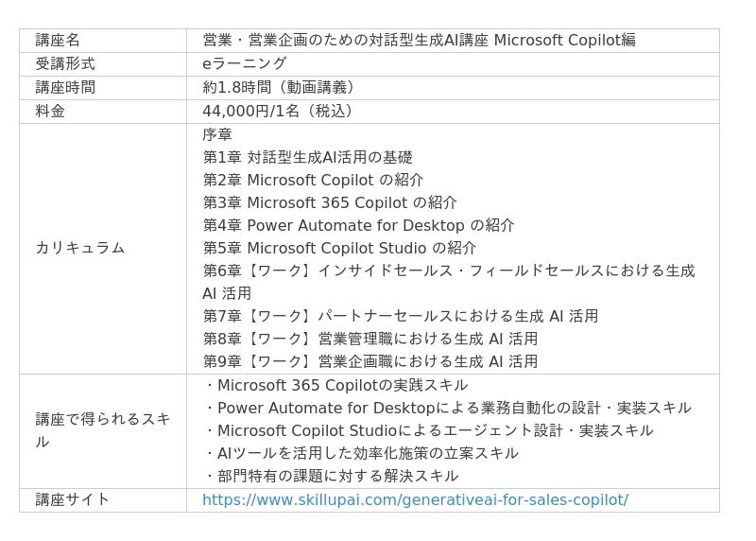Click the 受講形式 row label
This screenshot has width=756, height=541.
tap(65, 63)
